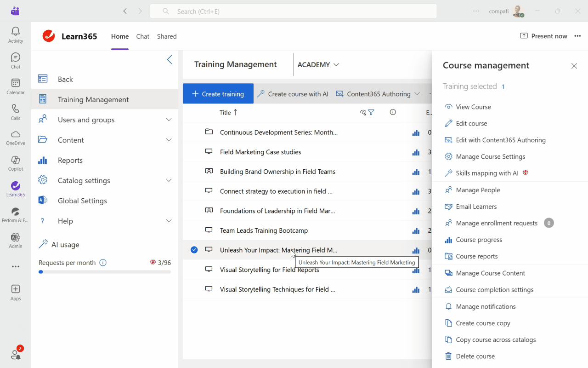The width and height of the screenshot is (588, 368).
Task: Click Delete course in the panel
Action: point(475,356)
